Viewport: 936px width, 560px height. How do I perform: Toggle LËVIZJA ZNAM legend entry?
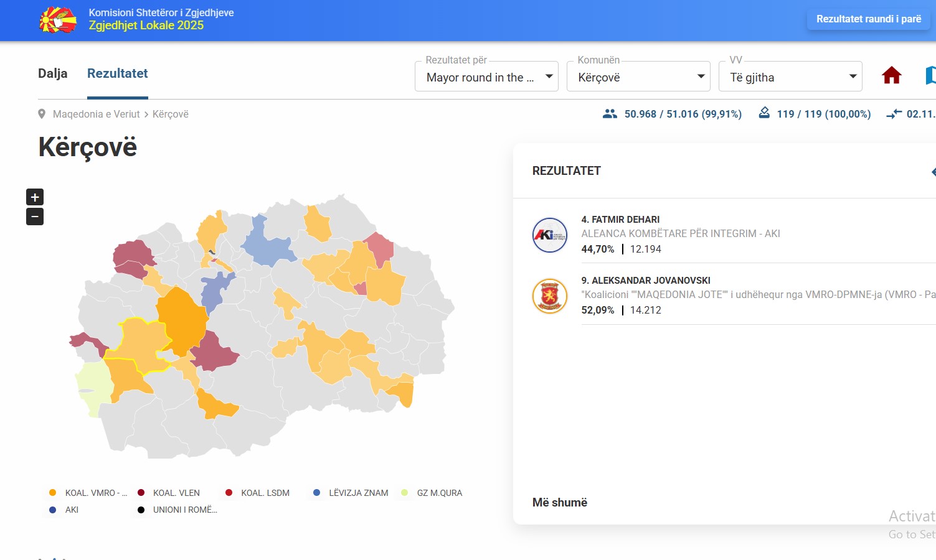tap(358, 493)
